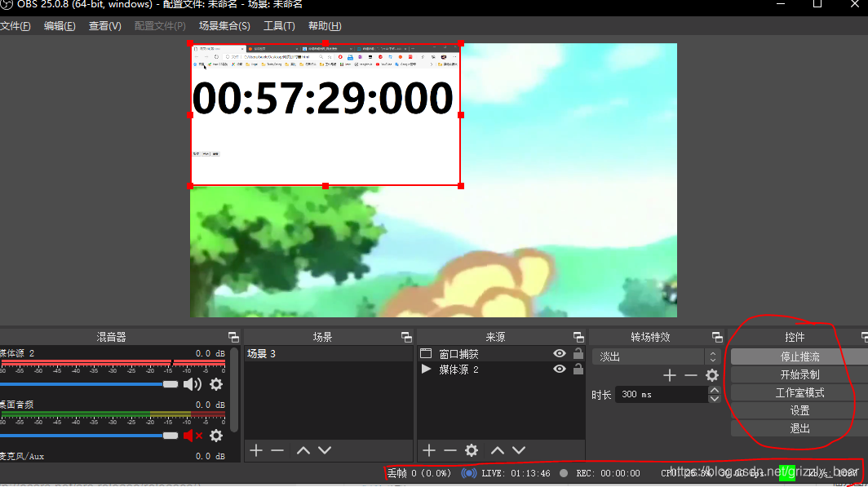Adjust the 媒体源 2 volume slider handle
The width and height of the screenshot is (868, 487).
click(x=170, y=384)
